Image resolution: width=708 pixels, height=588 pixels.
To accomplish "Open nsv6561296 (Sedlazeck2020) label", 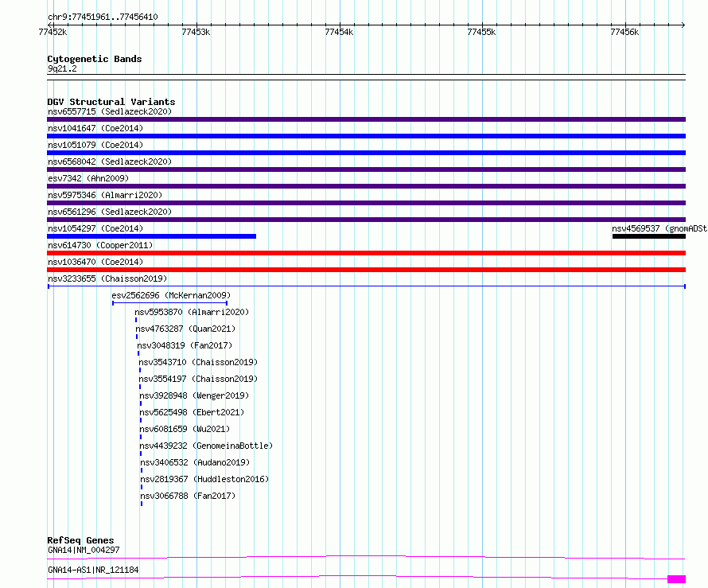I will 110,212.
